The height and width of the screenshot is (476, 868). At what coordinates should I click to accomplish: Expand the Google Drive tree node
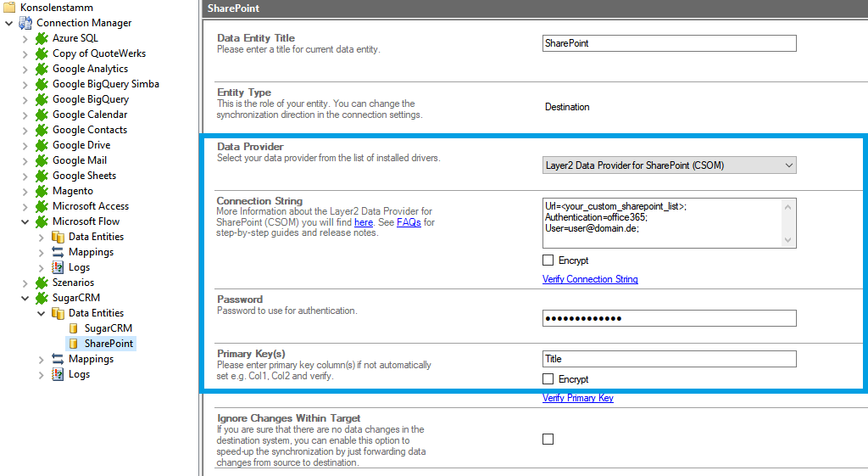[25, 145]
